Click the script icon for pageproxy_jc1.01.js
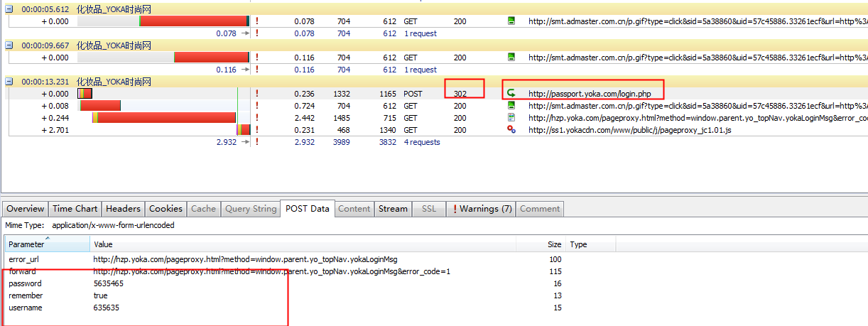 pyautogui.click(x=511, y=130)
